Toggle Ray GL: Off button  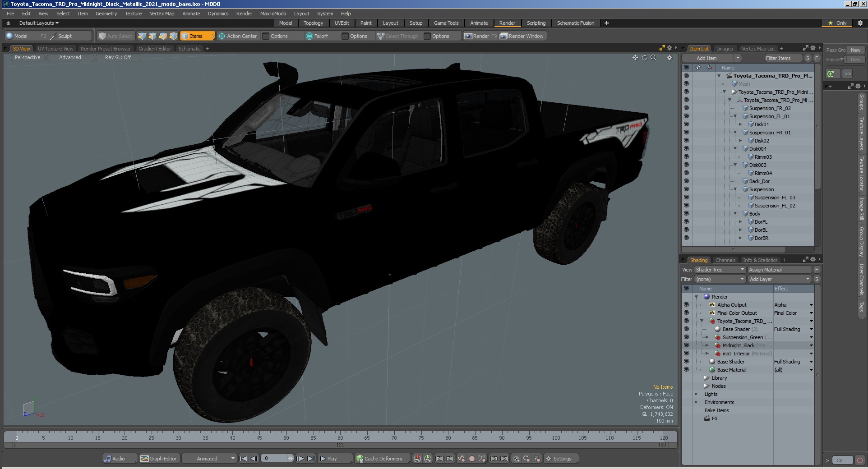click(118, 58)
